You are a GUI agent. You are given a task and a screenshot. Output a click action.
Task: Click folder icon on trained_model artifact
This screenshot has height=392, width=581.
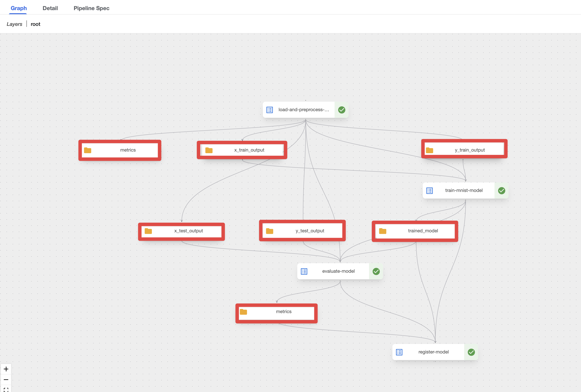tap(382, 231)
